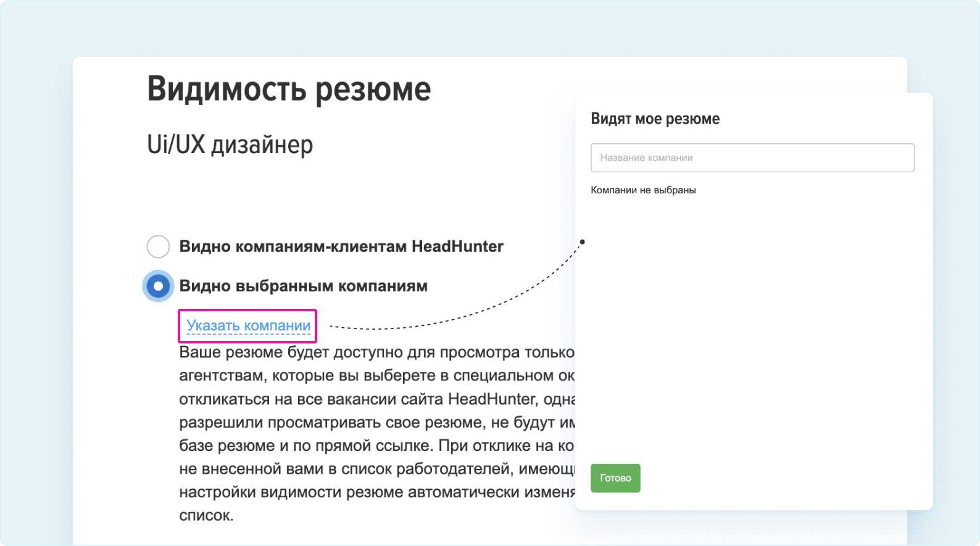Click the paragraph line starting 'разрешили просматривать'
Viewport: 980px width, 546px height.
click(x=376, y=422)
